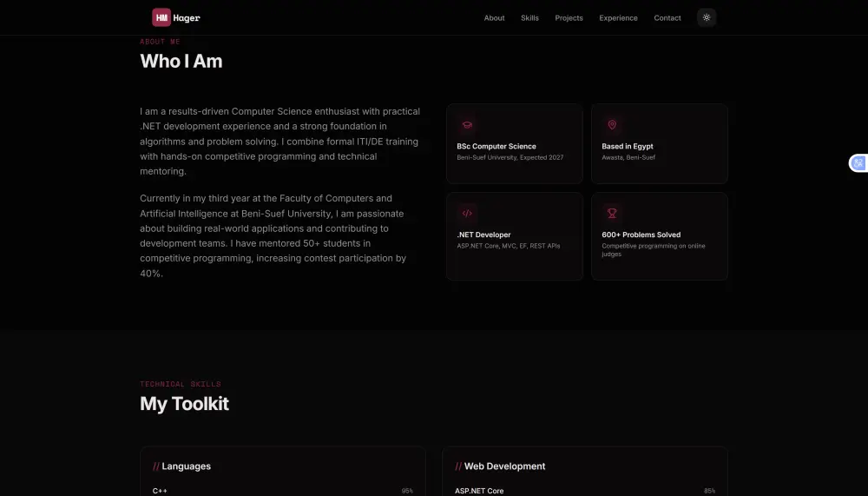
Task: Click code brackets icon in .NET card
Action: pyautogui.click(x=467, y=213)
